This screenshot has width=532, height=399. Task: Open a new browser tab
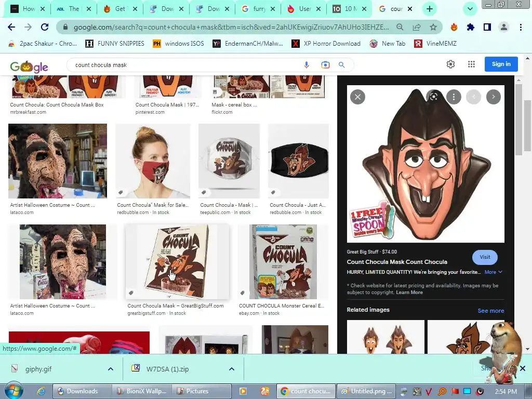click(x=430, y=9)
